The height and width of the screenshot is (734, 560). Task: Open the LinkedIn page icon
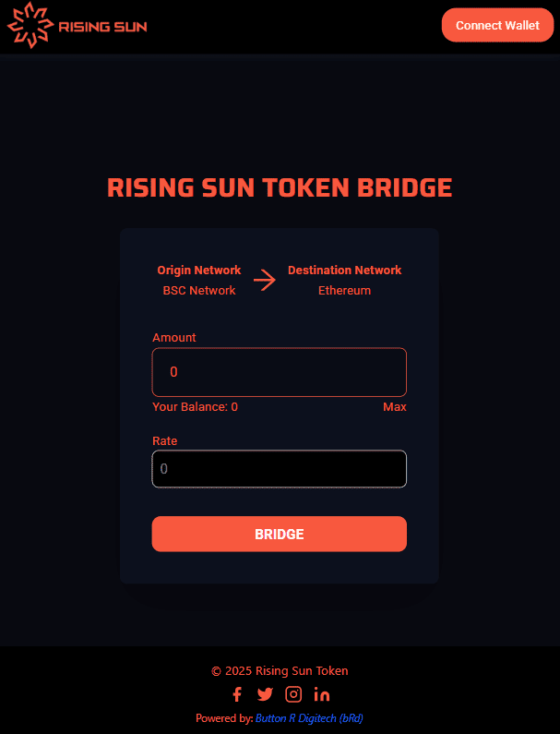(321, 694)
